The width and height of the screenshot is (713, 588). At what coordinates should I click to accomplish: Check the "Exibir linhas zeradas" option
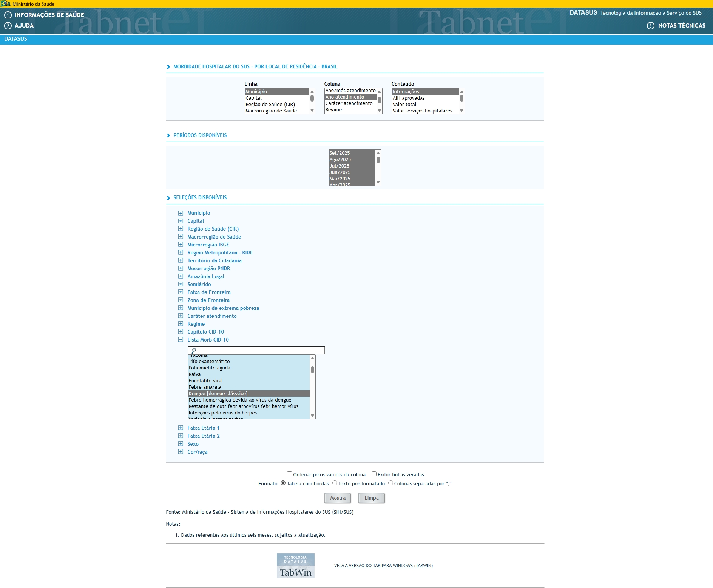pyautogui.click(x=373, y=474)
